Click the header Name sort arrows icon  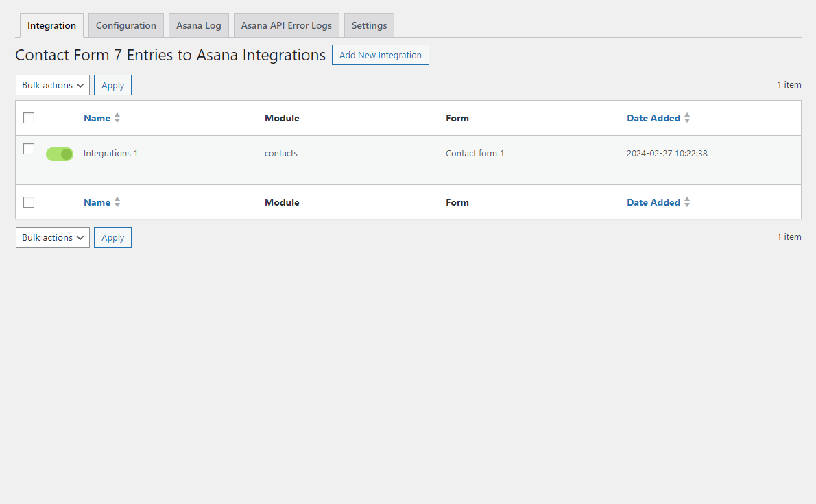(117, 118)
